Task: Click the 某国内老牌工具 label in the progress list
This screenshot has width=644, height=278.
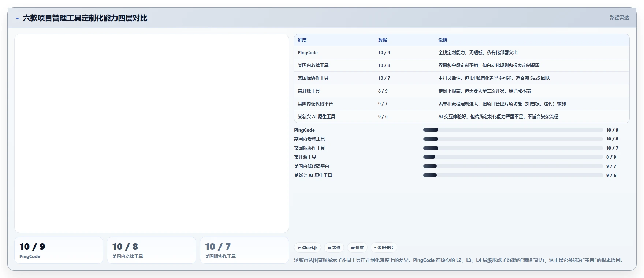Action: (309, 139)
